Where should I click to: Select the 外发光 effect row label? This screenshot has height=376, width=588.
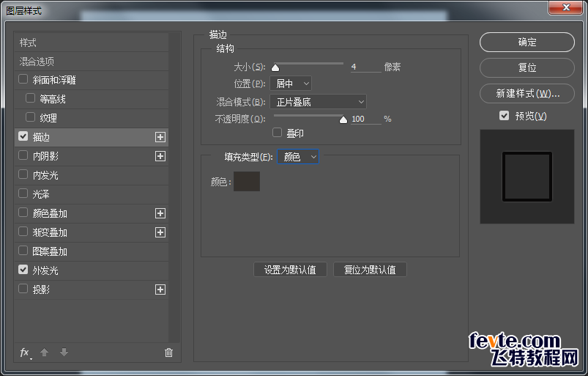pos(45,270)
